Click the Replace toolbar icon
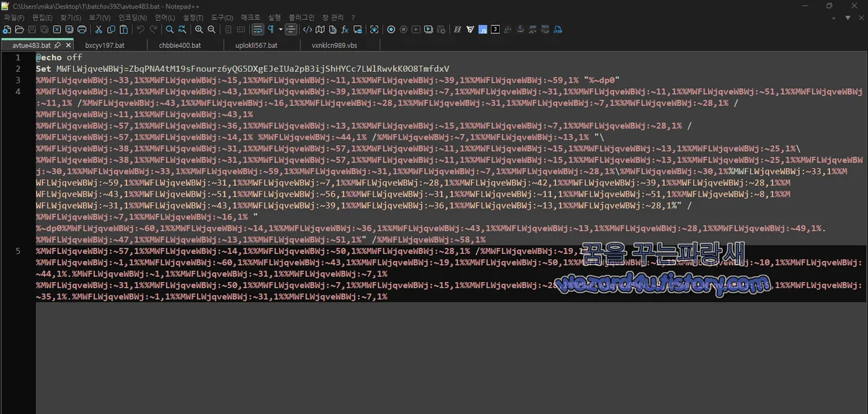The width and height of the screenshot is (868, 414). (x=182, y=29)
